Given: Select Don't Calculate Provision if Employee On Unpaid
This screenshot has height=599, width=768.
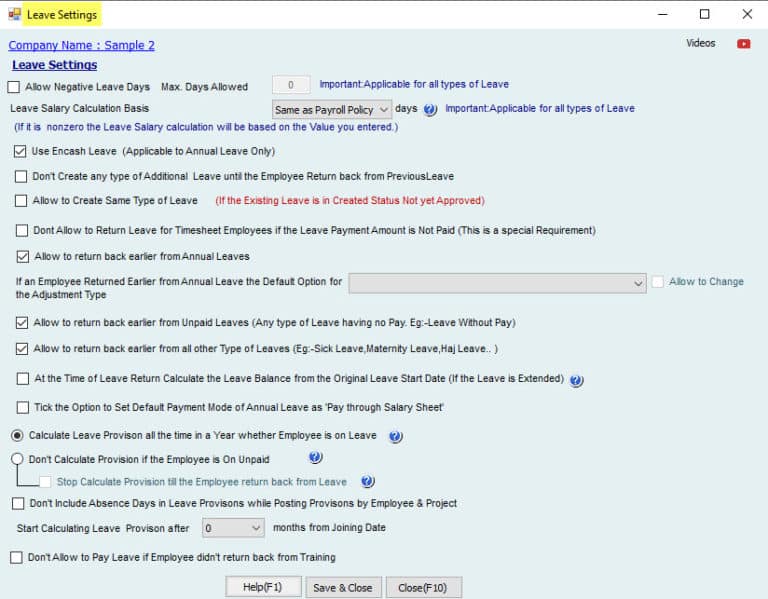Looking at the screenshot, I should point(17,459).
